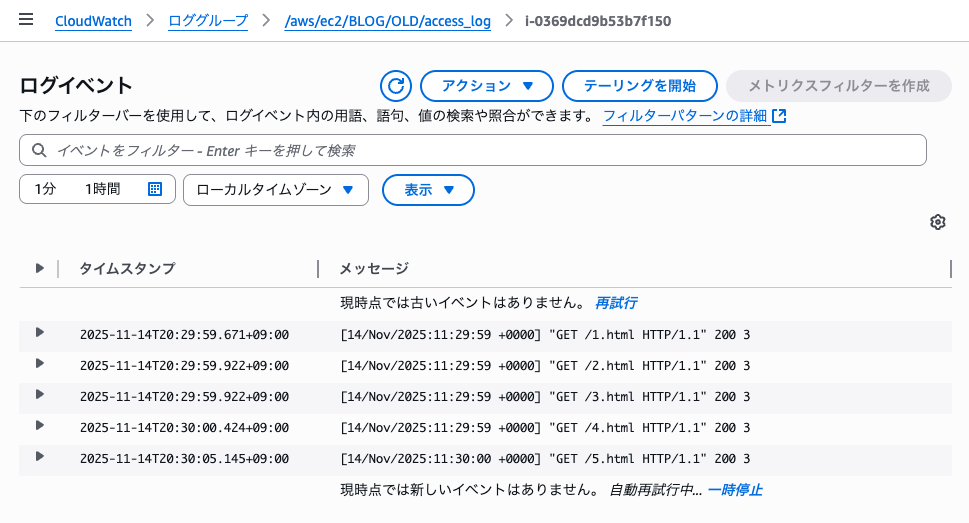
Task: Click the refresh log events icon
Action: 396,86
